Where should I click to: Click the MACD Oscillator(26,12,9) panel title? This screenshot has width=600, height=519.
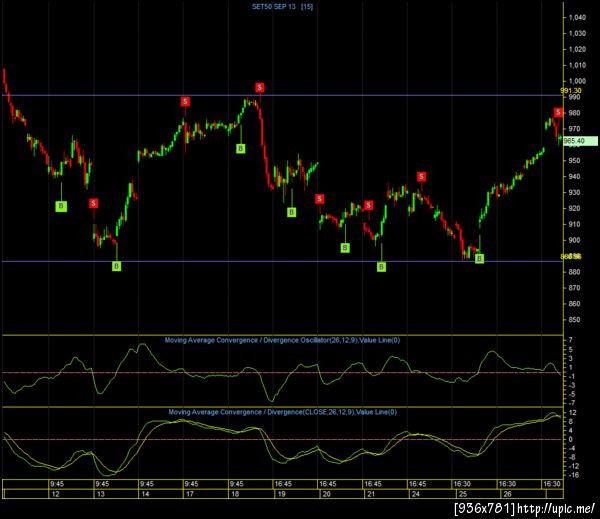coord(282,340)
